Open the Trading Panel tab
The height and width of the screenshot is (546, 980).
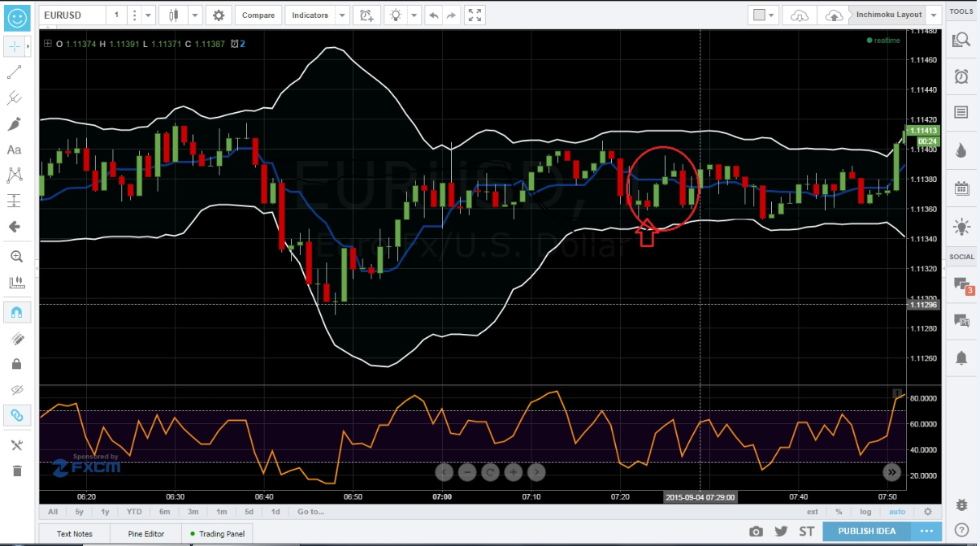coord(218,534)
